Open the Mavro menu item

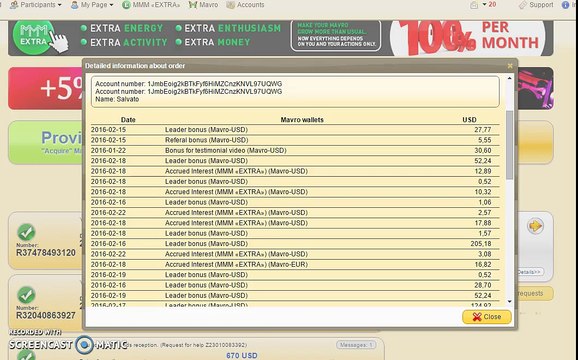tap(203, 5)
